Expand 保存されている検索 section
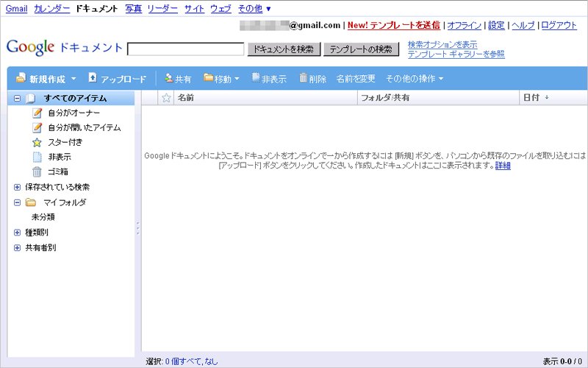This screenshot has height=368, width=588. 17,187
